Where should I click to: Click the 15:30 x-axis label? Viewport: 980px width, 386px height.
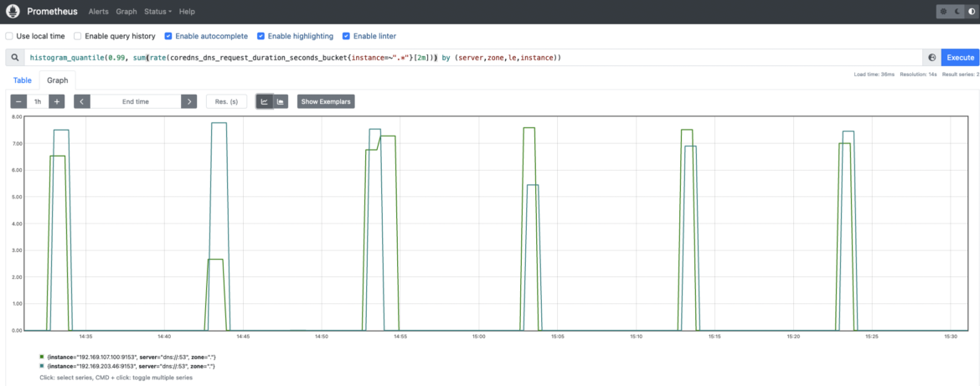950,337
